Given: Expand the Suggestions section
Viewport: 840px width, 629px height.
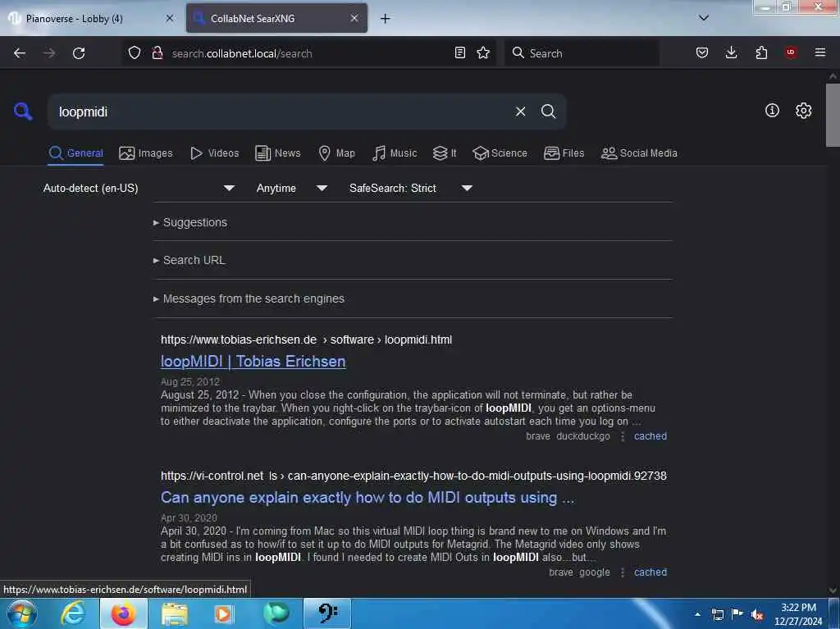Looking at the screenshot, I should 190,222.
